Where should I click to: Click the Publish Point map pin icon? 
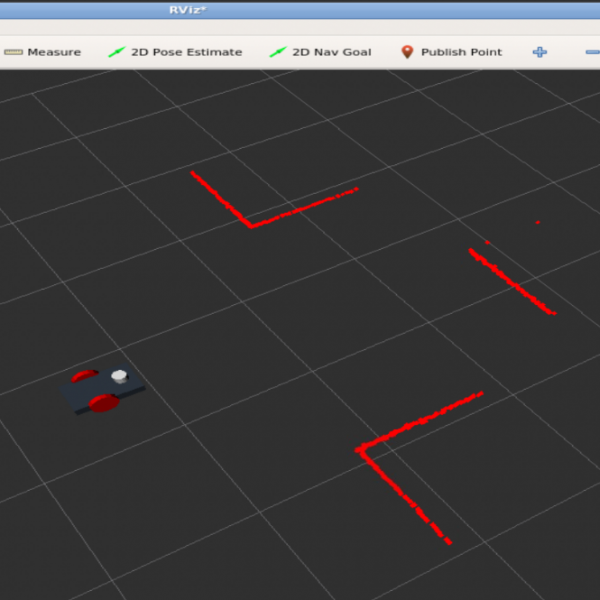coord(408,52)
